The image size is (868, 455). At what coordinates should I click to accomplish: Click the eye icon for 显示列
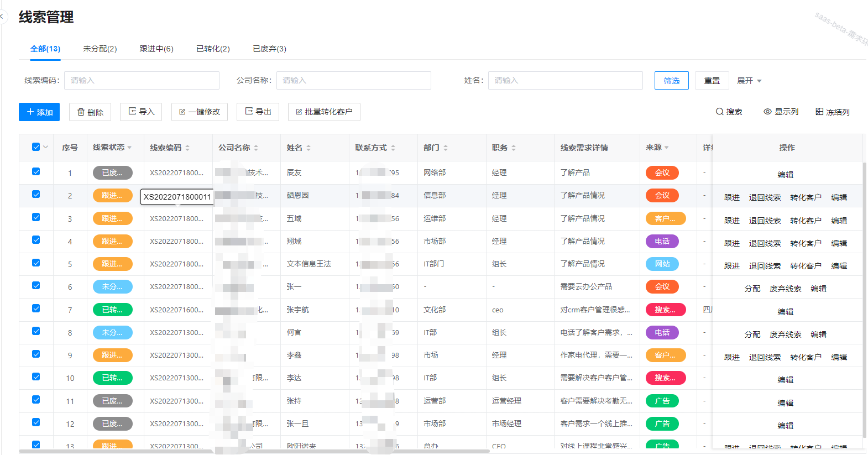(767, 112)
